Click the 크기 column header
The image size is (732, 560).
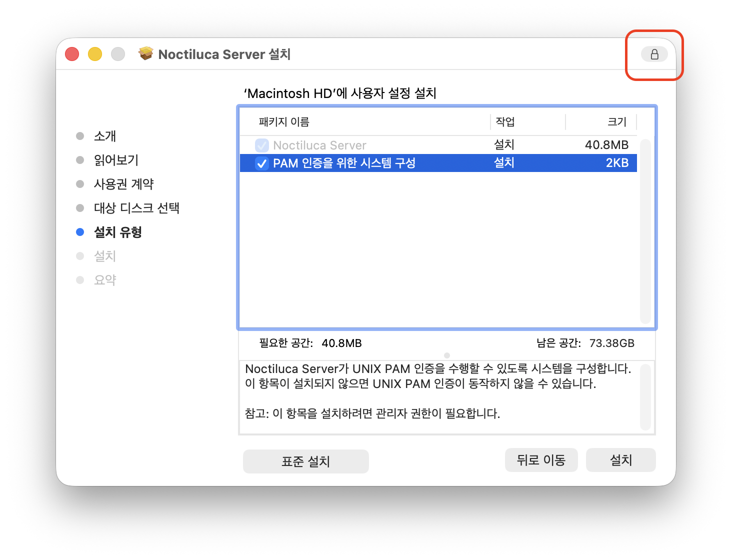pyautogui.click(x=616, y=121)
